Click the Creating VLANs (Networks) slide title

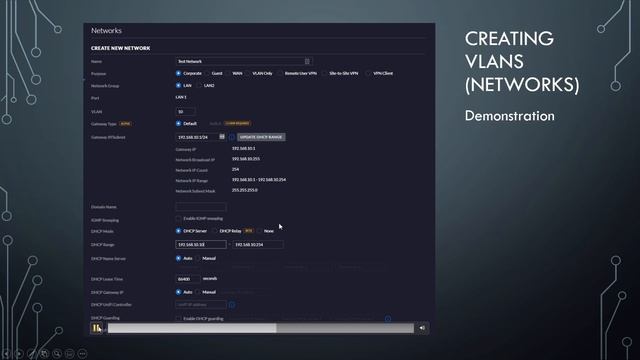click(522, 62)
